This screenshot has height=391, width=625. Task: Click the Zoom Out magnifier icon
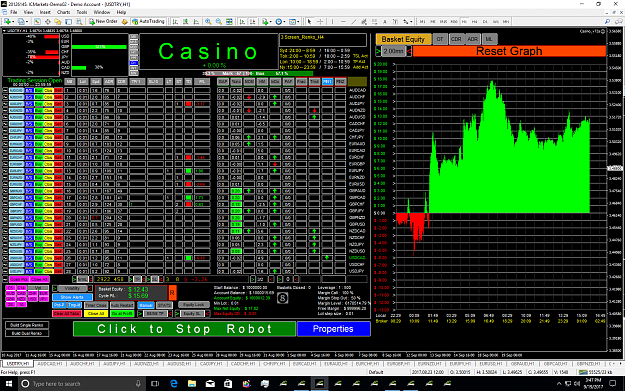pyautogui.click(x=219, y=21)
